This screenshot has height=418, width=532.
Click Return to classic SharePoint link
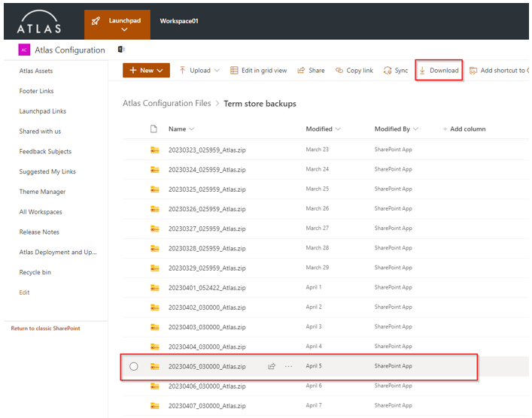coord(45,329)
